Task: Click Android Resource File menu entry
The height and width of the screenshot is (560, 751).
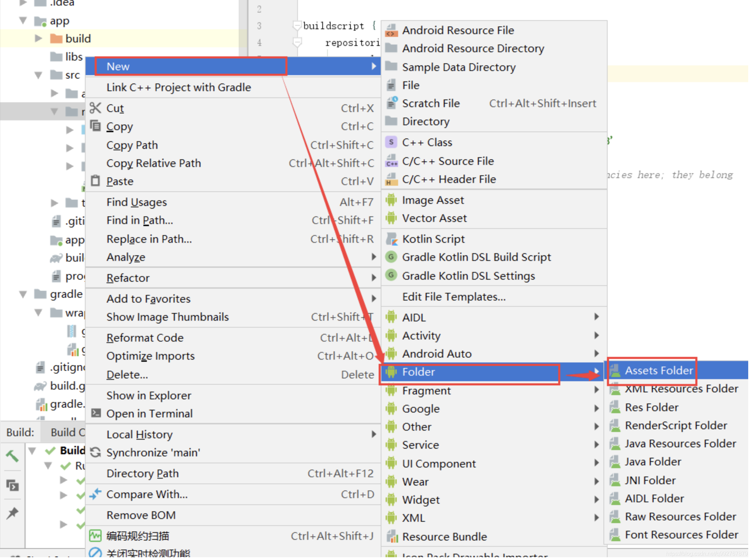Action: pos(458,30)
